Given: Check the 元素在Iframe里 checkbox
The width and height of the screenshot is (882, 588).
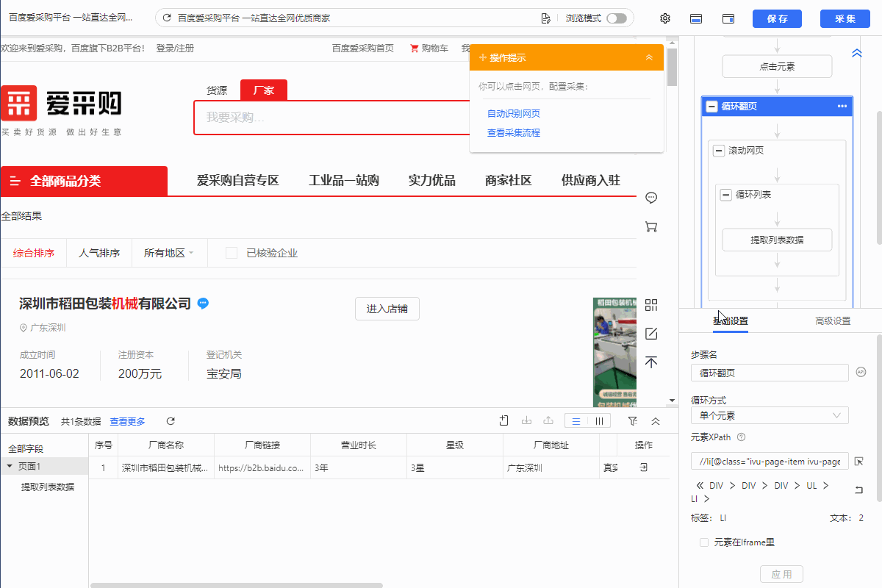Looking at the screenshot, I should coord(704,542).
